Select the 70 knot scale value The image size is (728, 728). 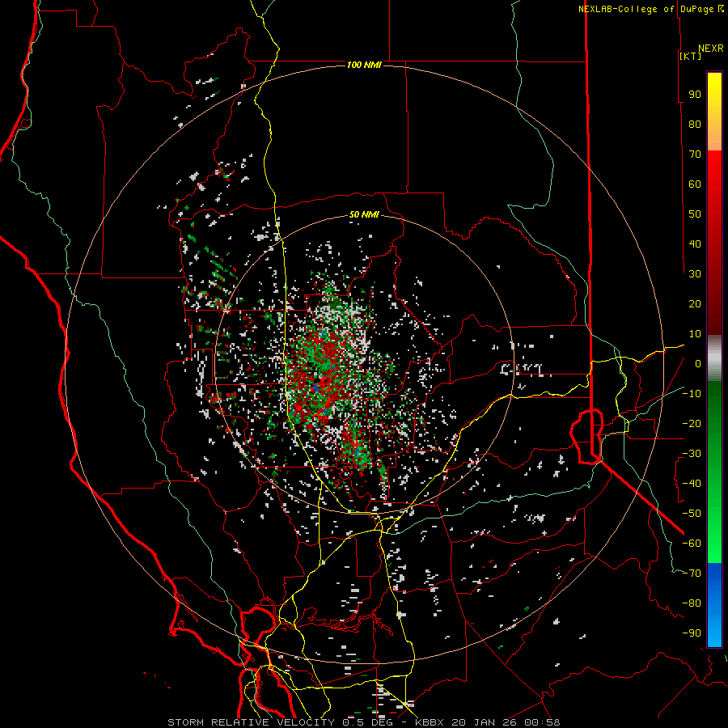(695, 154)
